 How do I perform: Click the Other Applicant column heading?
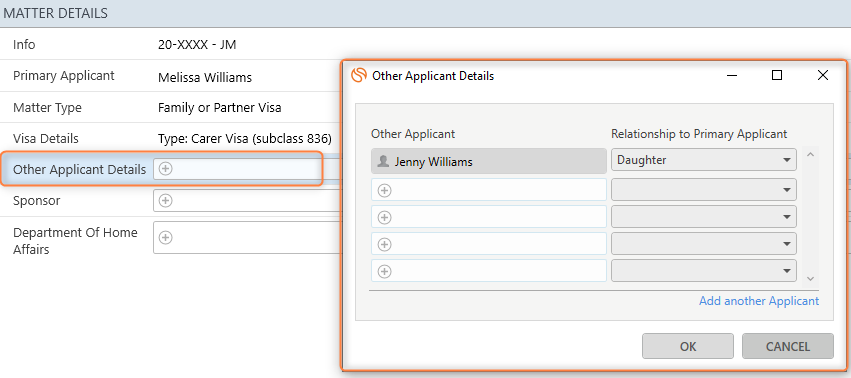[413, 134]
